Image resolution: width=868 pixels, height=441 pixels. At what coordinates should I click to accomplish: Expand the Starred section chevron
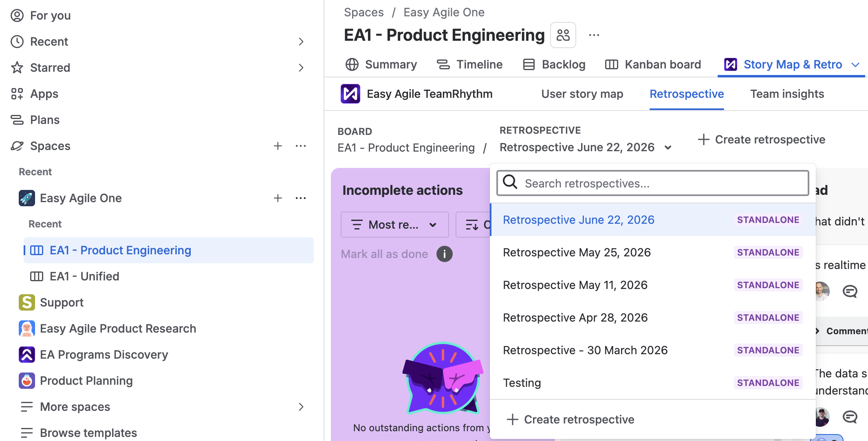coord(301,68)
